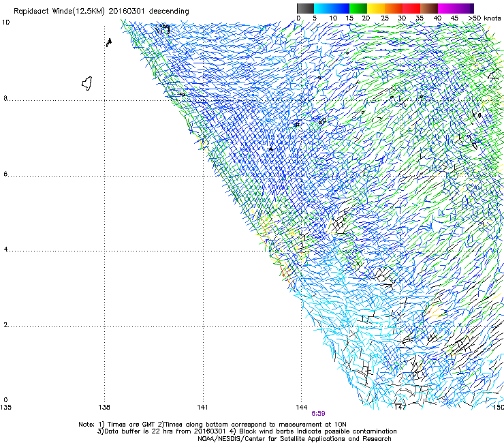Screen dimensions: 504x443
Task: Click the note line 'Data buffer is 22 hrs'
Action: click(x=247, y=431)
